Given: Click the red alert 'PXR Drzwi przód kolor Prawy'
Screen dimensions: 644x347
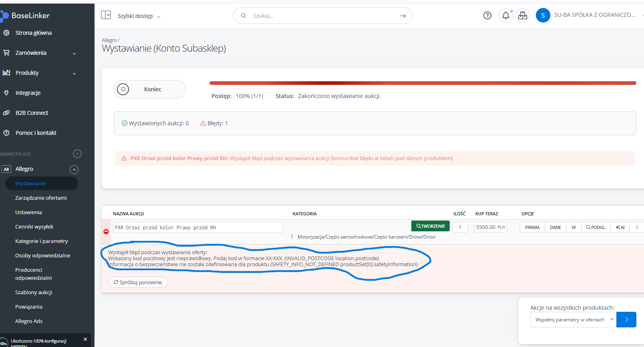Looking at the screenshot, I should (x=375, y=158).
